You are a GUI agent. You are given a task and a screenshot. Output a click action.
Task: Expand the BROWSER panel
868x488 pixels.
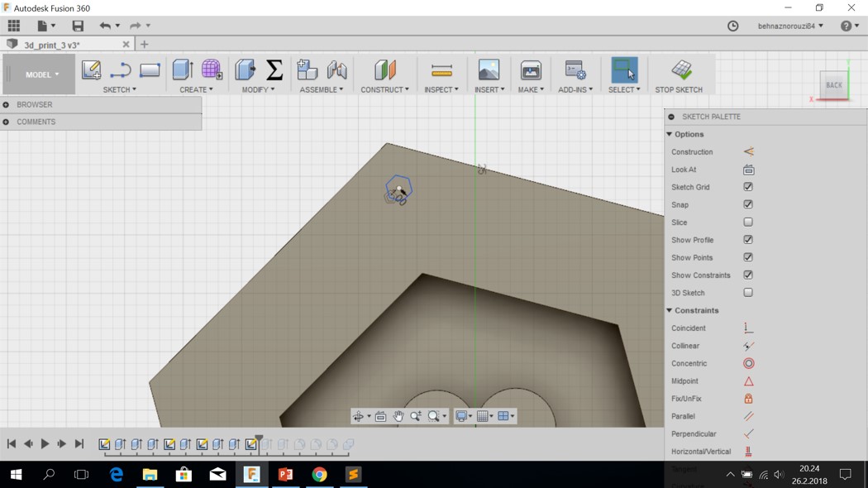tap(6, 105)
